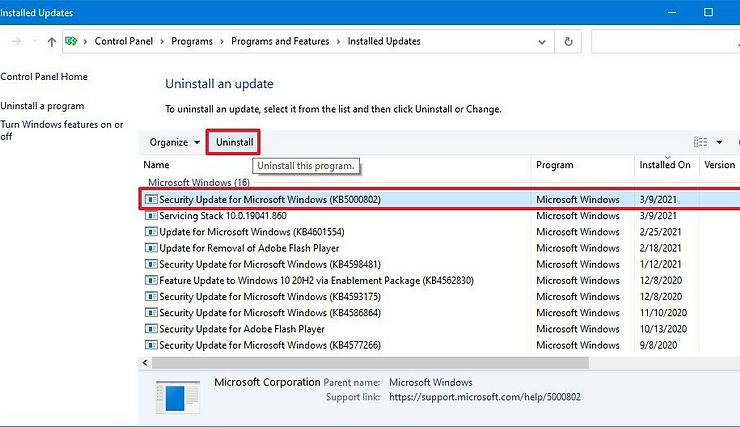Screen dimensions: 740x427
Task: Click the Installed Updates breadcrumb
Action: 384,42
